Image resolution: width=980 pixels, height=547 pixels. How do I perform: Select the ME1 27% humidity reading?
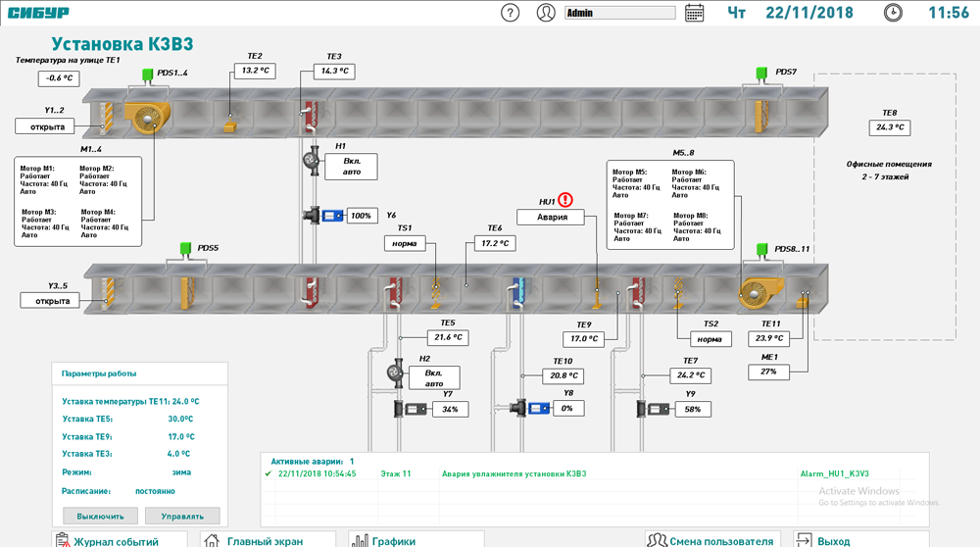click(x=768, y=372)
